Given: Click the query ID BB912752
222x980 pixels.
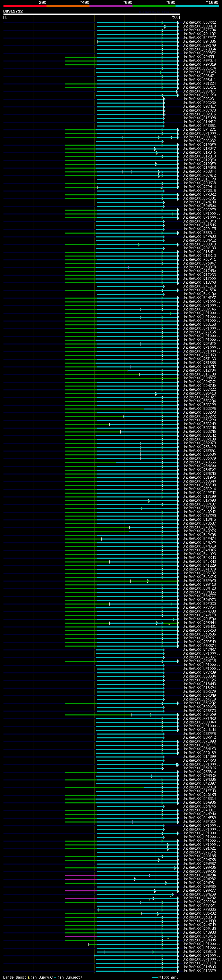Looking at the screenshot, I should 13,11.
